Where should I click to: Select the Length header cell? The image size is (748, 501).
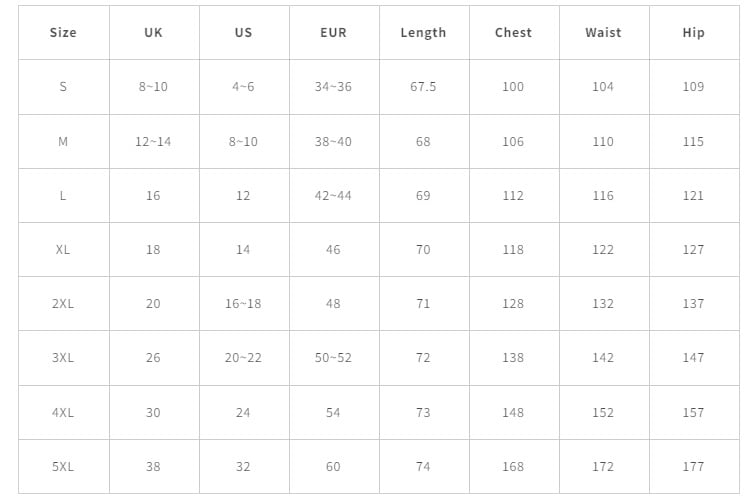(x=423, y=32)
